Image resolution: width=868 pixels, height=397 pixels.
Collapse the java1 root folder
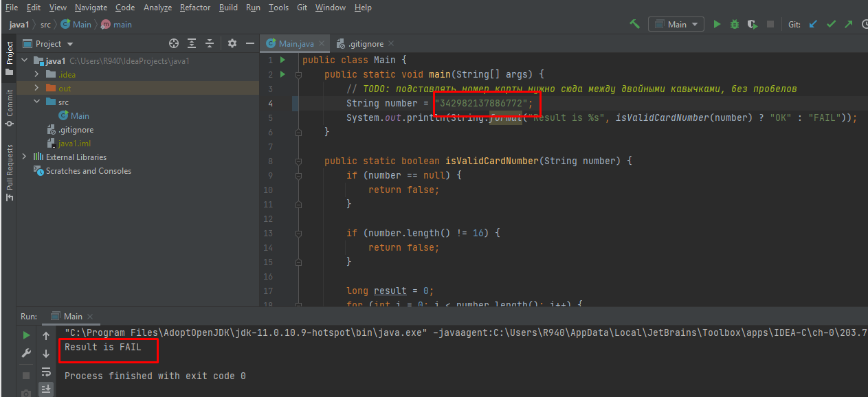(x=25, y=60)
